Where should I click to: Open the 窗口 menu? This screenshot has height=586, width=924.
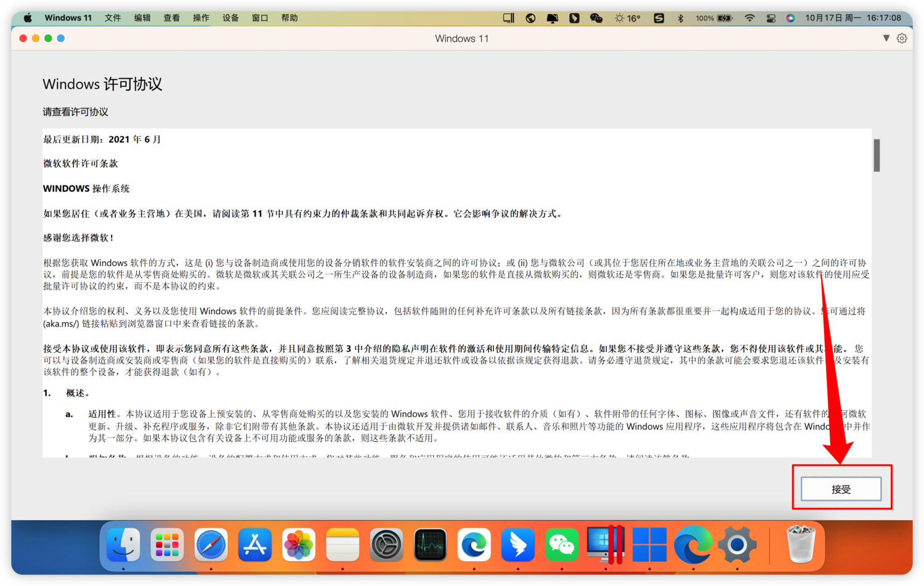260,18
